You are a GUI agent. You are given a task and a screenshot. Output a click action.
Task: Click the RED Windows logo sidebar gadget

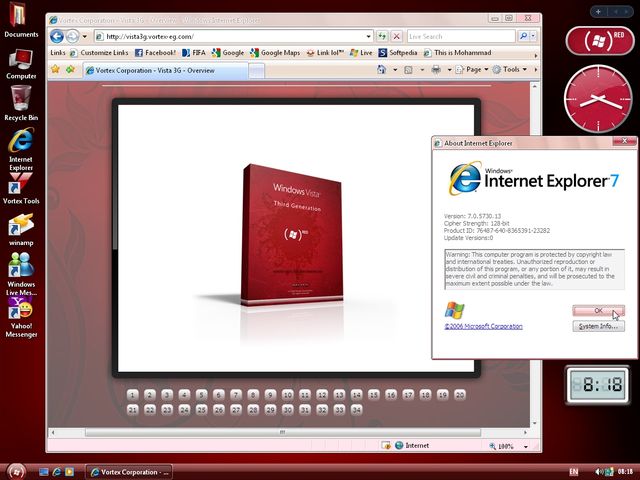[x=600, y=41]
